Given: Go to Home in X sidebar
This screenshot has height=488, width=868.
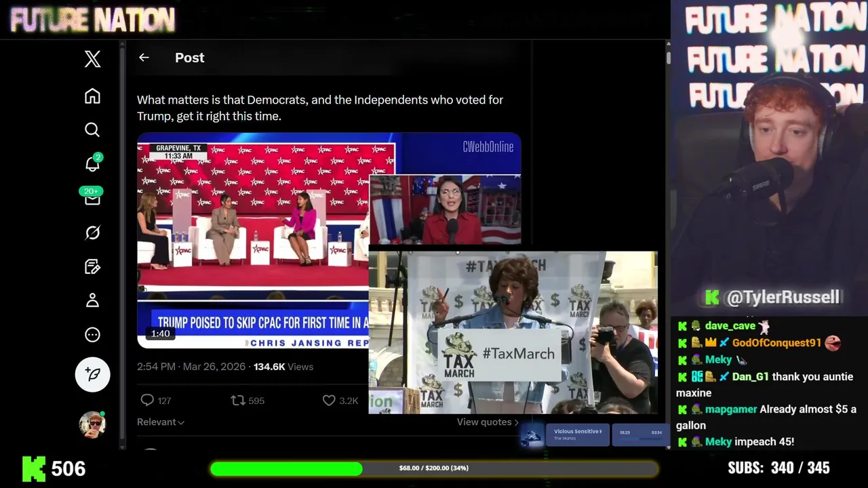Looking at the screenshot, I should 92,96.
